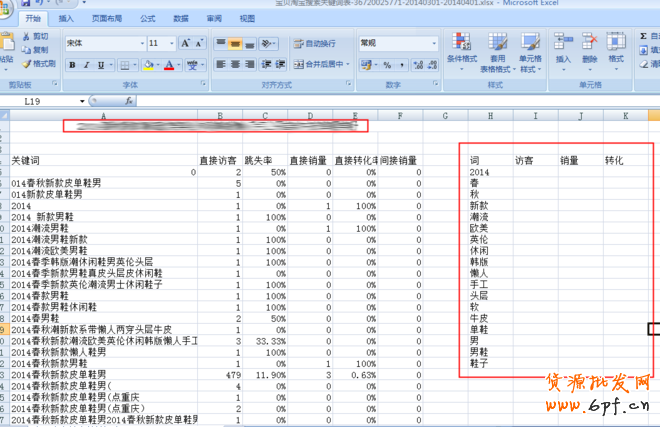Click the Insert Cells icon

pyautogui.click(x=563, y=43)
